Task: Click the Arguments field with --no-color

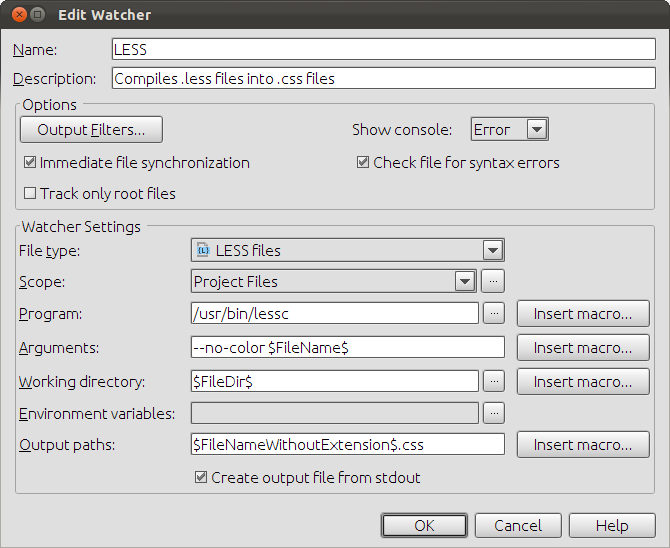Action: click(x=348, y=347)
